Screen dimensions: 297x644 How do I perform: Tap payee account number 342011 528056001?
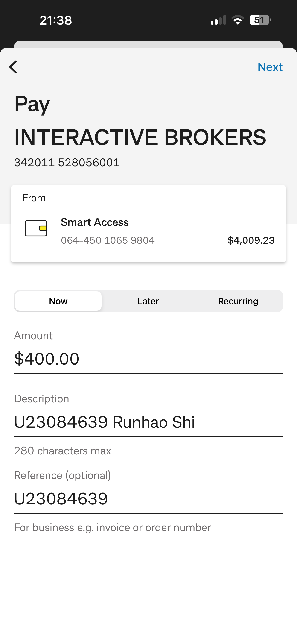pos(67,163)
